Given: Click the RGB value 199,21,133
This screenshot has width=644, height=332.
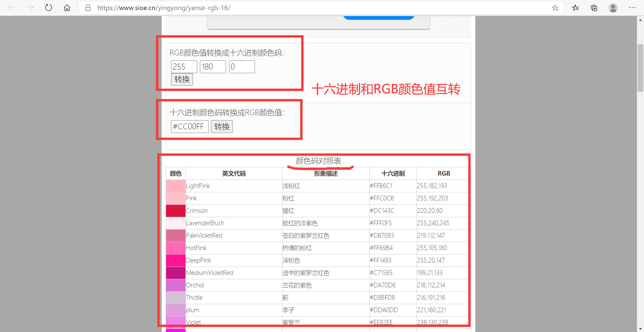Looking at the screenshot, I should [430, 273].
